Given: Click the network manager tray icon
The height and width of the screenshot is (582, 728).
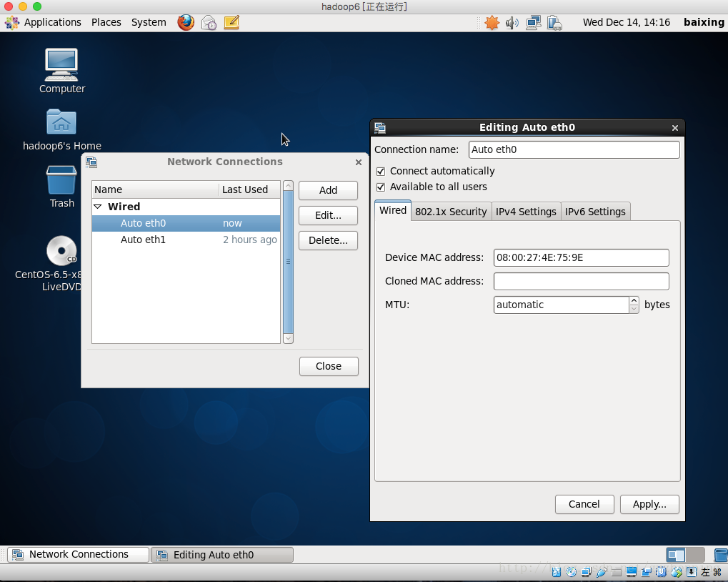Looking at the screenshot, I should pos(533,23).
